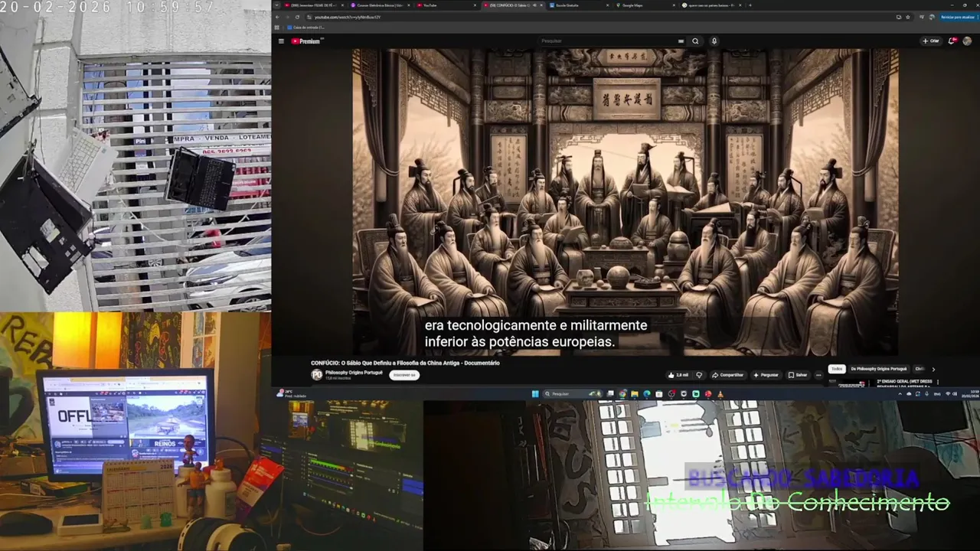Open the account avatar menu
Image resolution: width=980 pixels, height=551 pixels.
(968, 41)
